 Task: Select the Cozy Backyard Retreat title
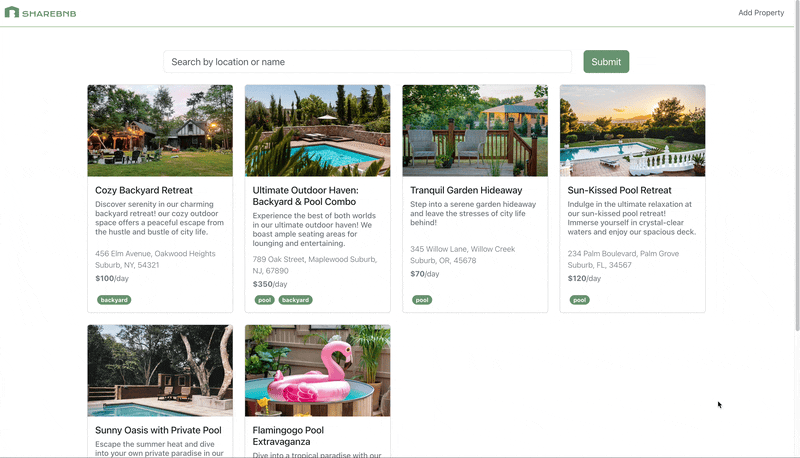tap(144, 190)
